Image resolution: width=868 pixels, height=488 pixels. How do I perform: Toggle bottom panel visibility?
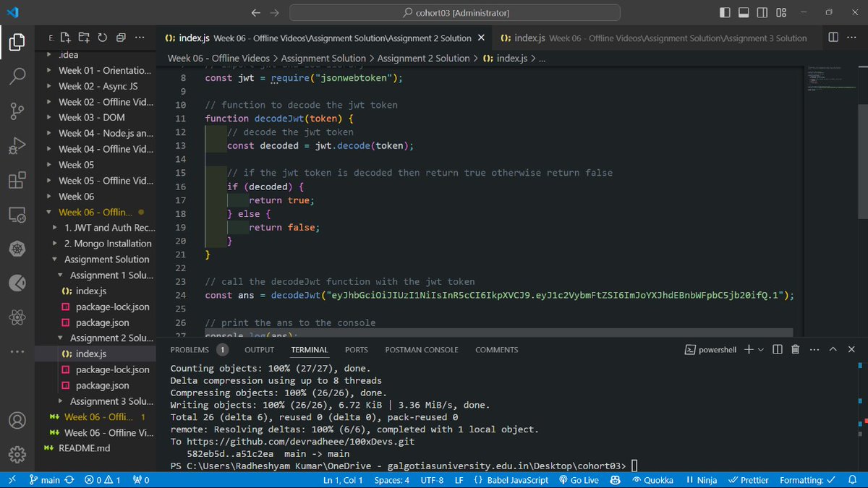(744, 13)
